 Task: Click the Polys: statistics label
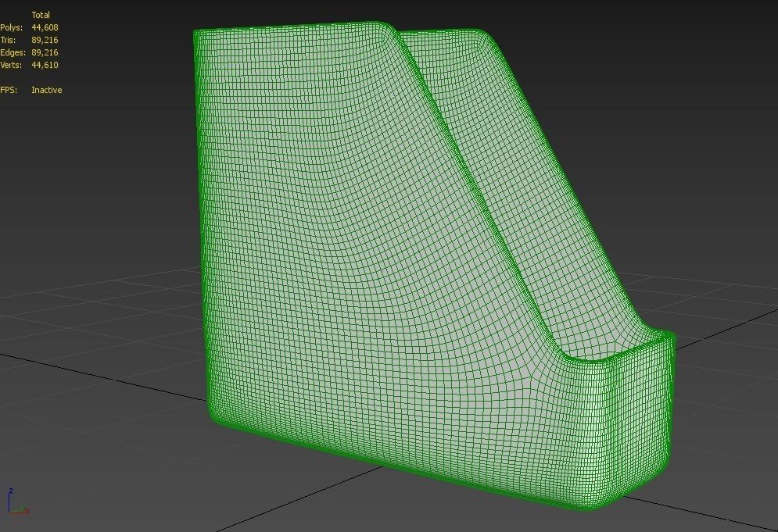coord(12,28)
